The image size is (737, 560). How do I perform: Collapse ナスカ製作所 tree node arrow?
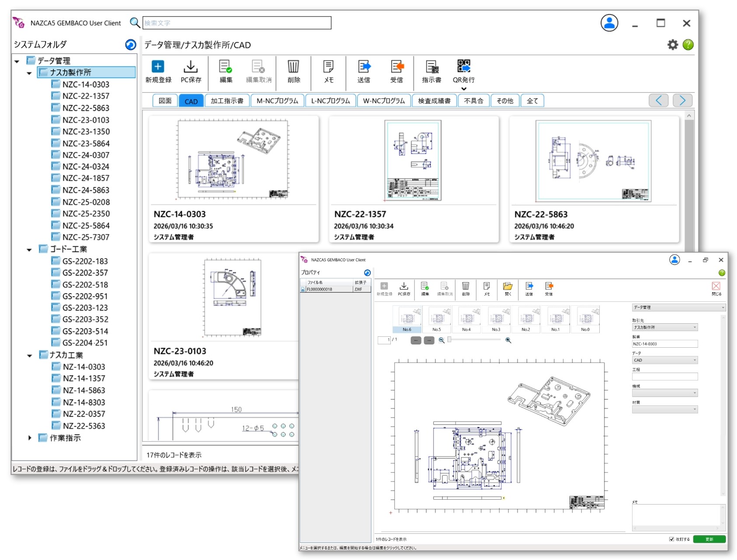click(29, 73)
